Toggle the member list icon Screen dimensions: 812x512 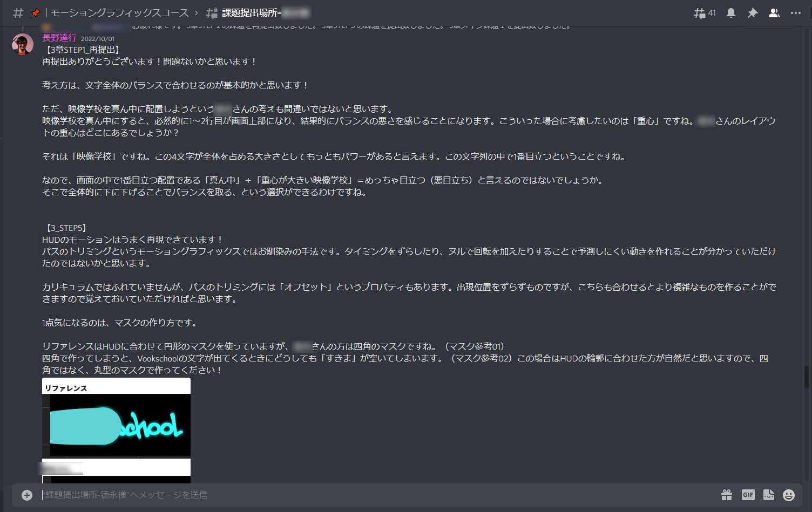pyautogui.click(x=774, y=13)
